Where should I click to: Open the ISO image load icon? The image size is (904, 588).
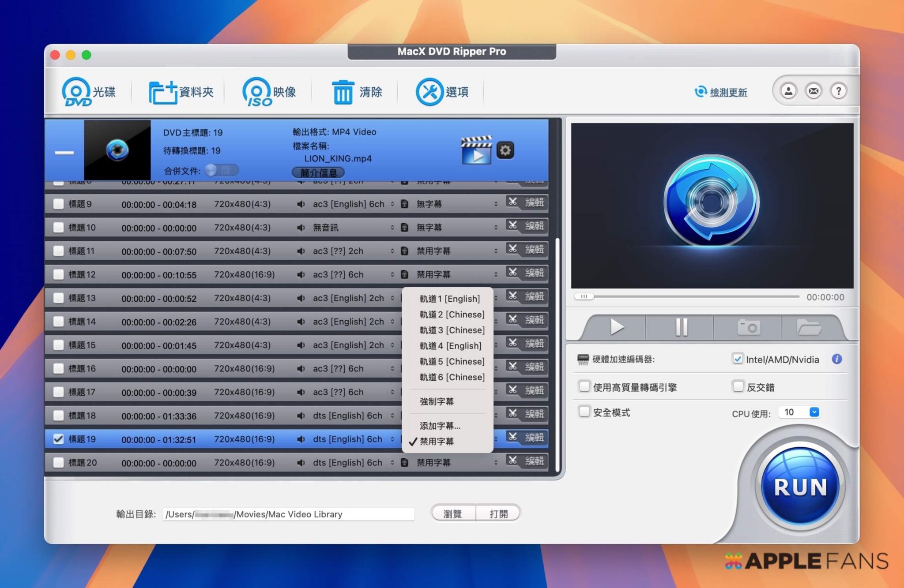(257, 92)
